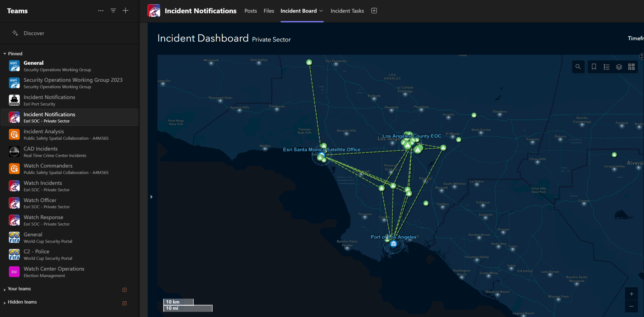Zoom out on the incident map

click(631, 306)
